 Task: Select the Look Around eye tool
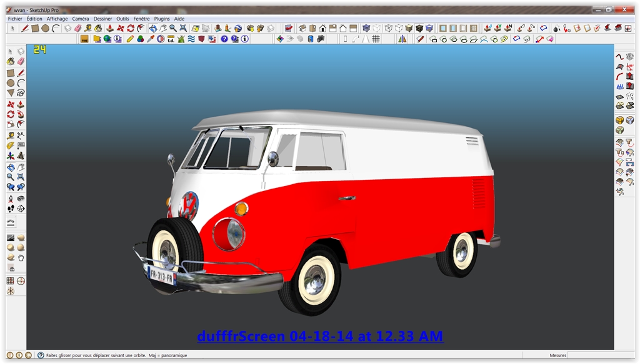click(21, 199)
